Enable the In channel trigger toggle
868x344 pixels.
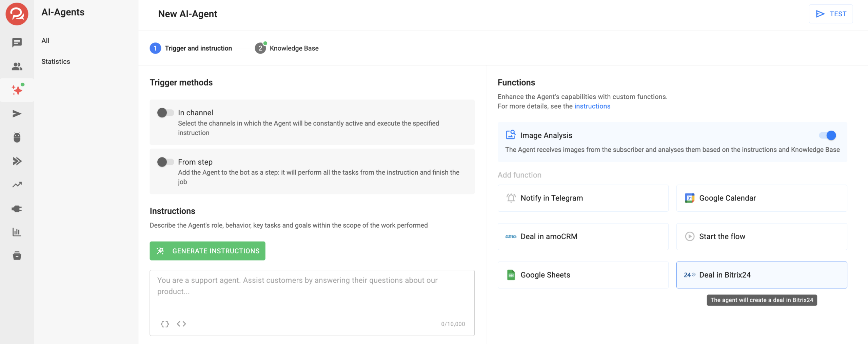[165, 113]
